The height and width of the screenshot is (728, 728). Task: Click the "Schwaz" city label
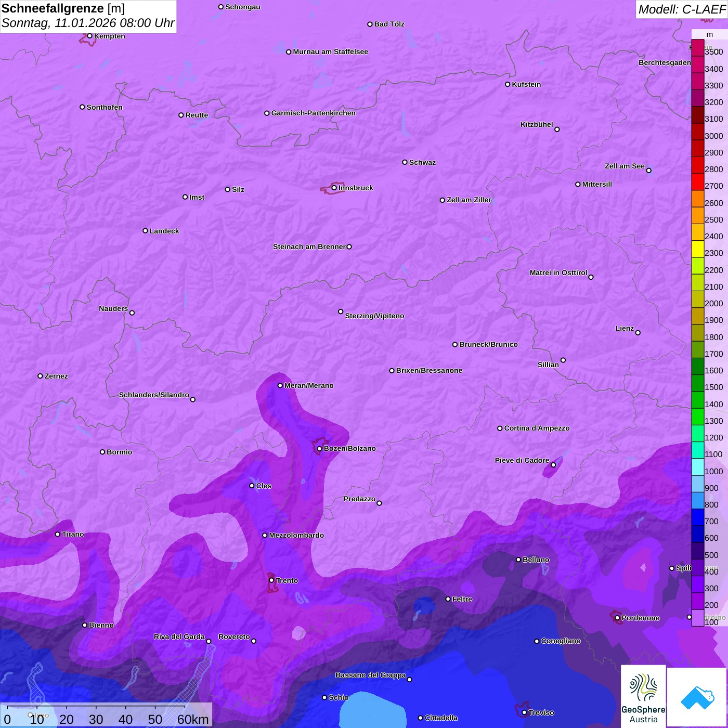pos(422,162)
